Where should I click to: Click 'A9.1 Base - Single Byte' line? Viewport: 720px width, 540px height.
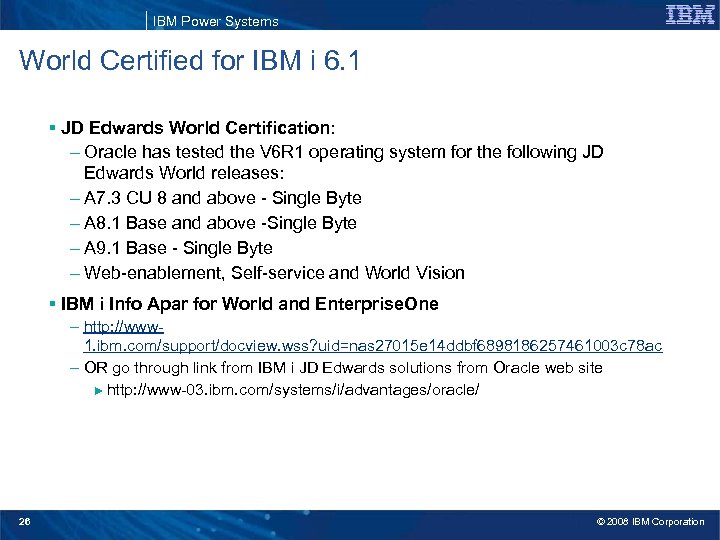[x=178, y=248]
